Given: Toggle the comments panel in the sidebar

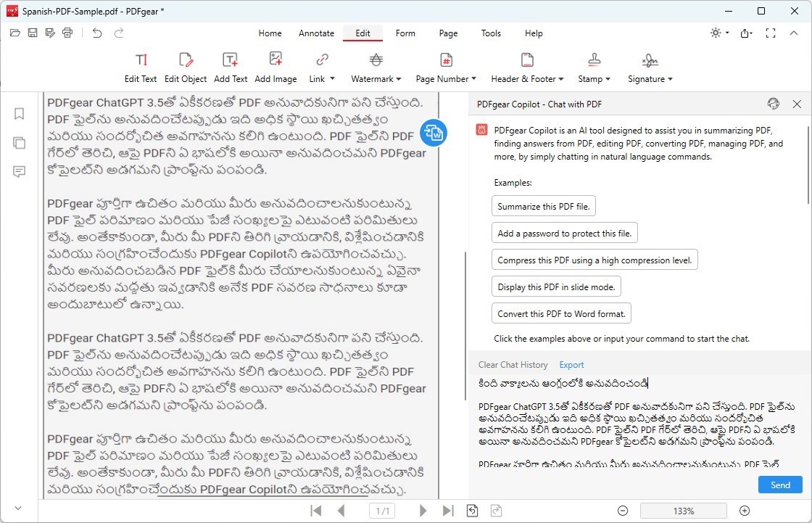Looking at the screenshot, I should pos(19,172).
